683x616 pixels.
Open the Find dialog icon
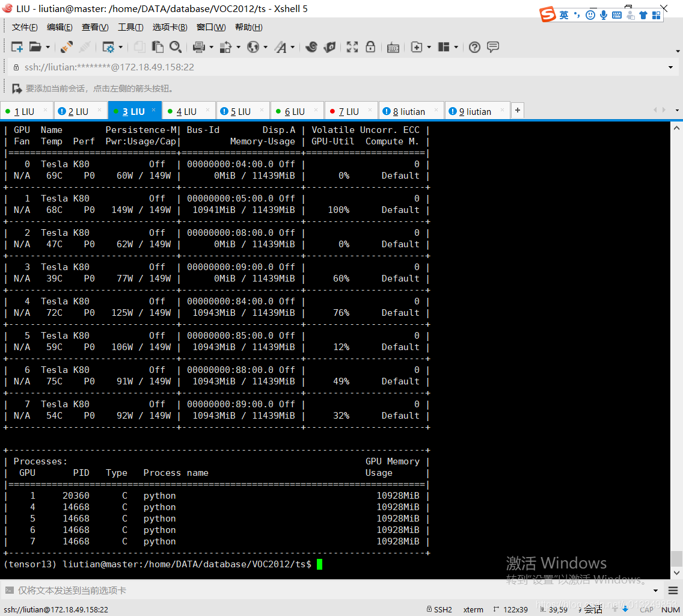176,47
